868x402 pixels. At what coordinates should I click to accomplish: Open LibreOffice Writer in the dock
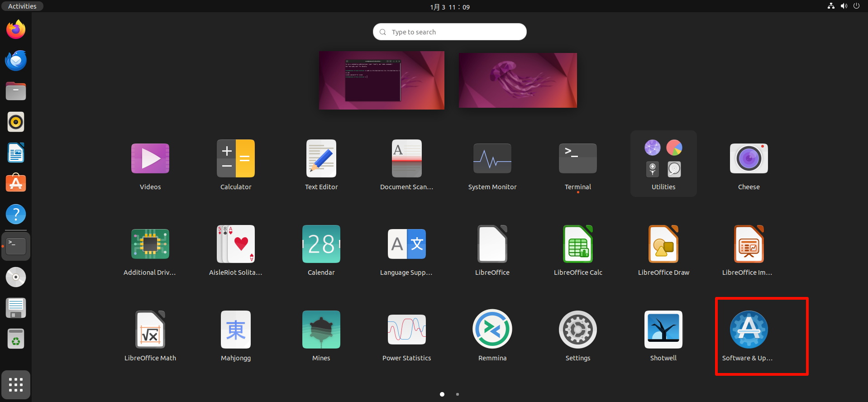pyautogui.click(x=16, y=153)
